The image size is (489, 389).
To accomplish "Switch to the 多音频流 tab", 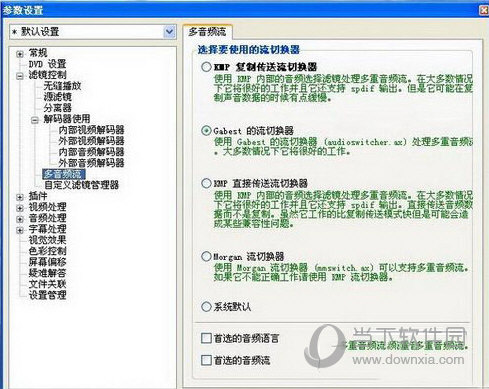I will pyautogui.click(x=207, y=32).
